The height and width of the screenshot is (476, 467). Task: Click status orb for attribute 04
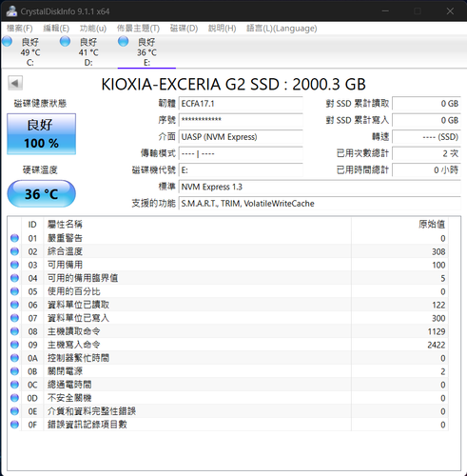click(14, 278)
